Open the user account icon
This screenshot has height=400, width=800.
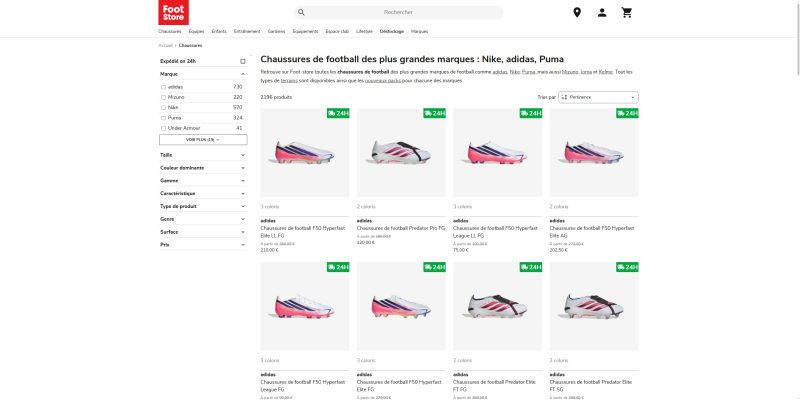(602, 13)
